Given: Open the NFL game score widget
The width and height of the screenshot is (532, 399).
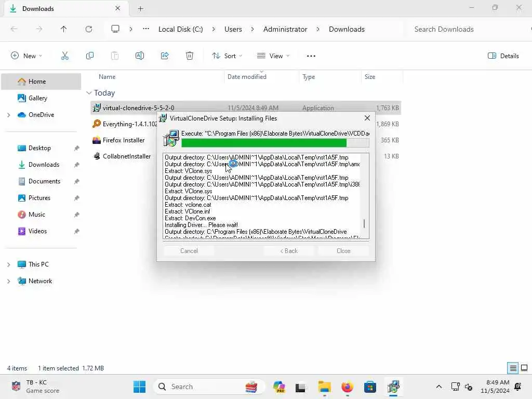Looking at the screenshot, I should coord(35,387).
